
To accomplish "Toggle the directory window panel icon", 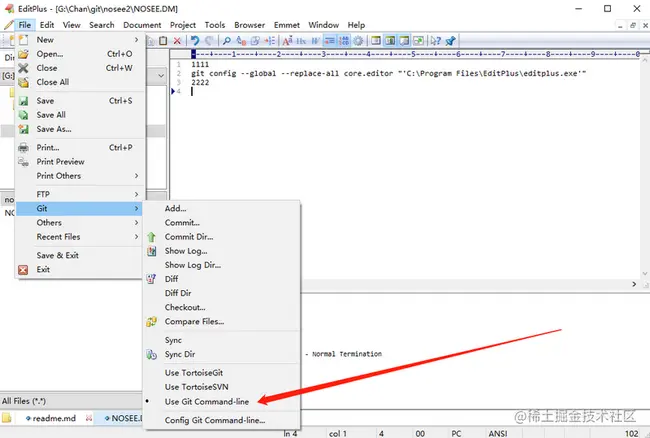I will 390,41.
